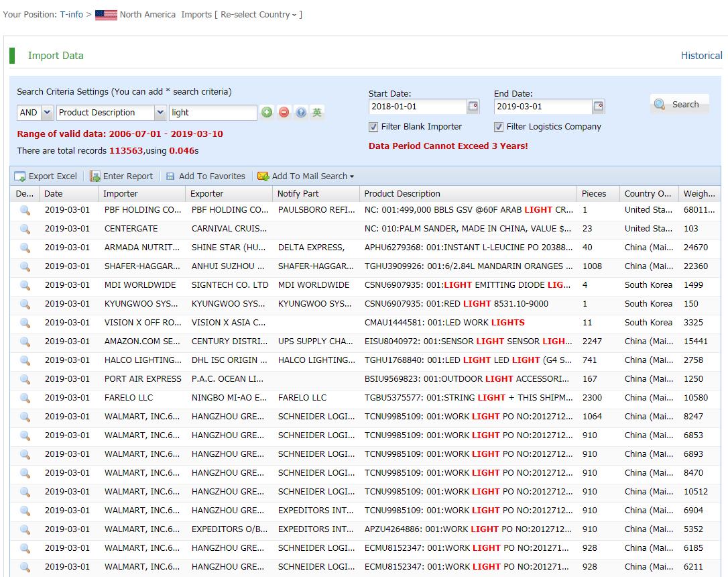
Task: View details for HALCO LIGHTING row magnifier
Action: click(25, 360)
